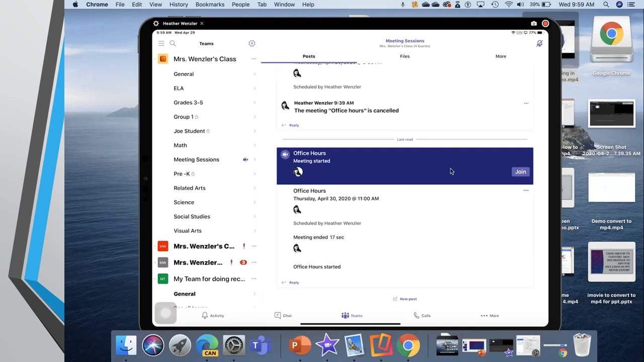
Task: Open the Chrome History menu
Action: [179, 5]
